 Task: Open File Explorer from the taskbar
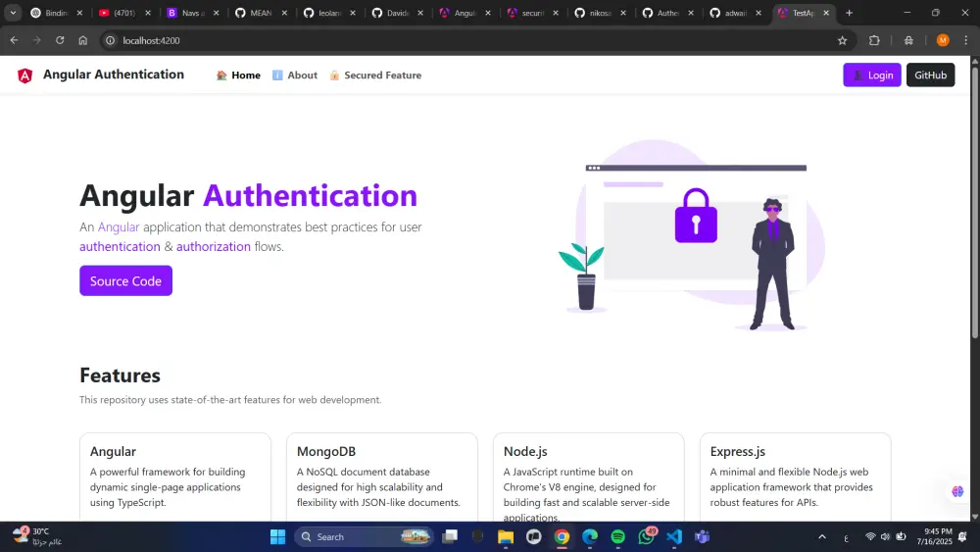click(x=506, y=536)
